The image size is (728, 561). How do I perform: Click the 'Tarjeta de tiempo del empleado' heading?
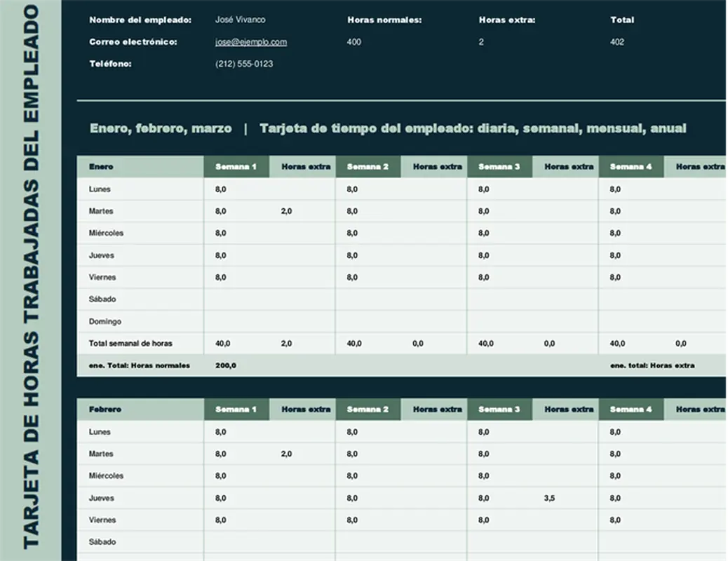point(367,128)
